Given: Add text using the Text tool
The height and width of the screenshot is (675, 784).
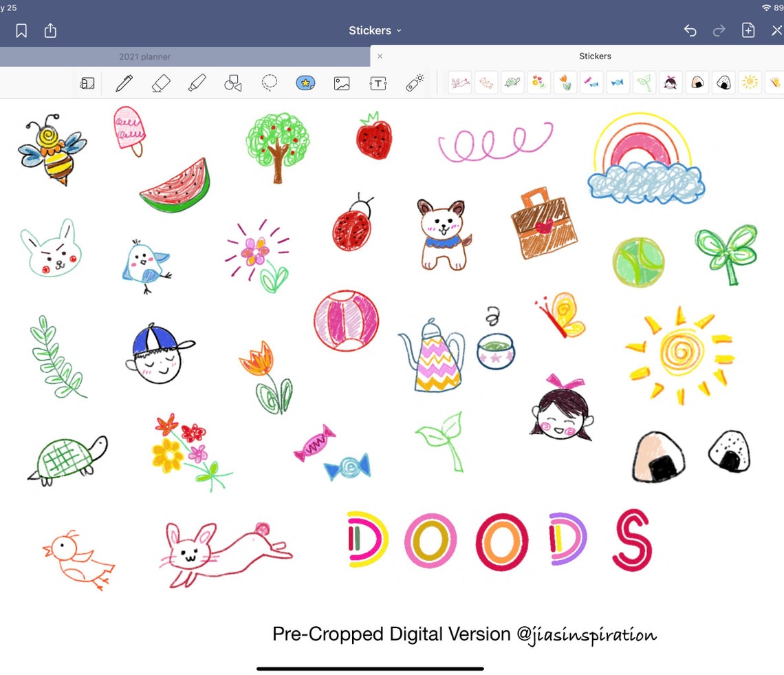Looking at the screenshot, I should [378, 82].
